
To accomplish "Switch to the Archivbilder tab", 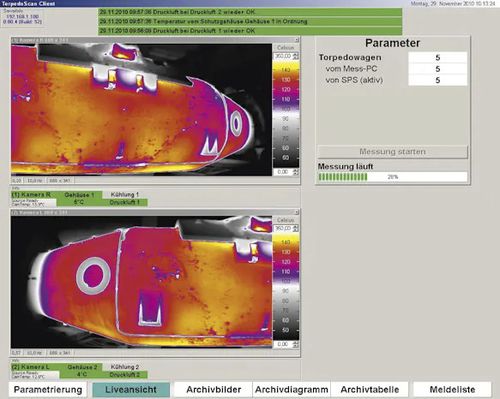I will [214, 389].
